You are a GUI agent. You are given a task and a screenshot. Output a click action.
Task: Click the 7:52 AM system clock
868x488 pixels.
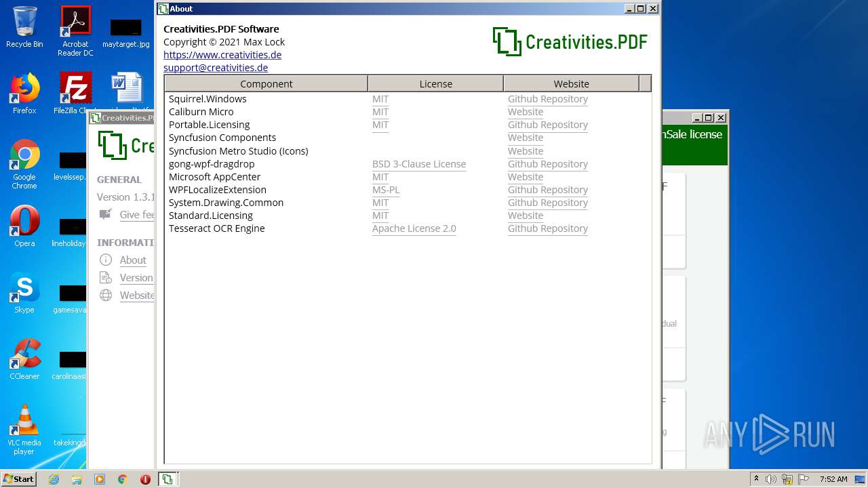(833, 479)
